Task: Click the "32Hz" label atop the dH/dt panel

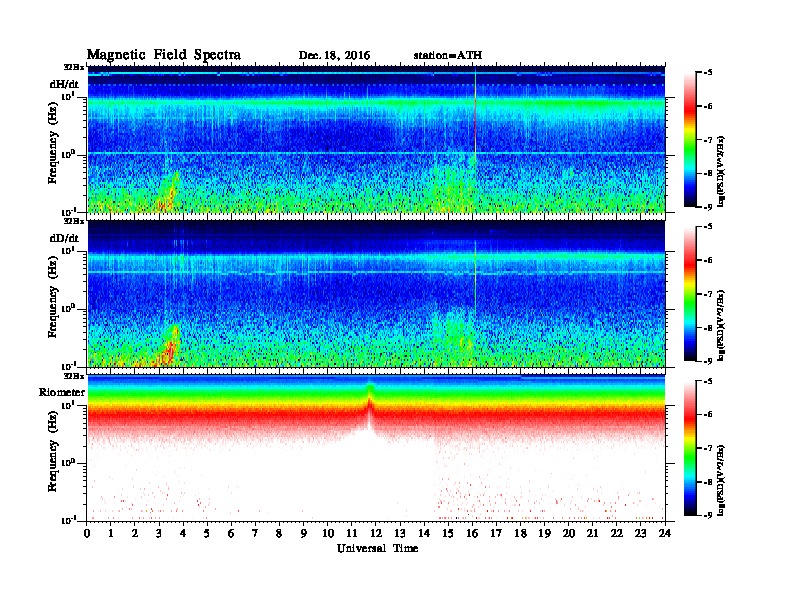Action: [x=73, y=67]
